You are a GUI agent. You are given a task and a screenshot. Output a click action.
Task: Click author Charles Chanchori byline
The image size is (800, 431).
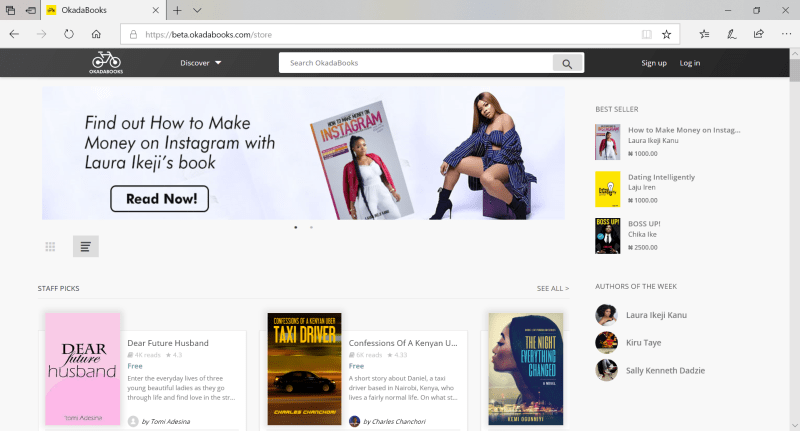[394, 421]
